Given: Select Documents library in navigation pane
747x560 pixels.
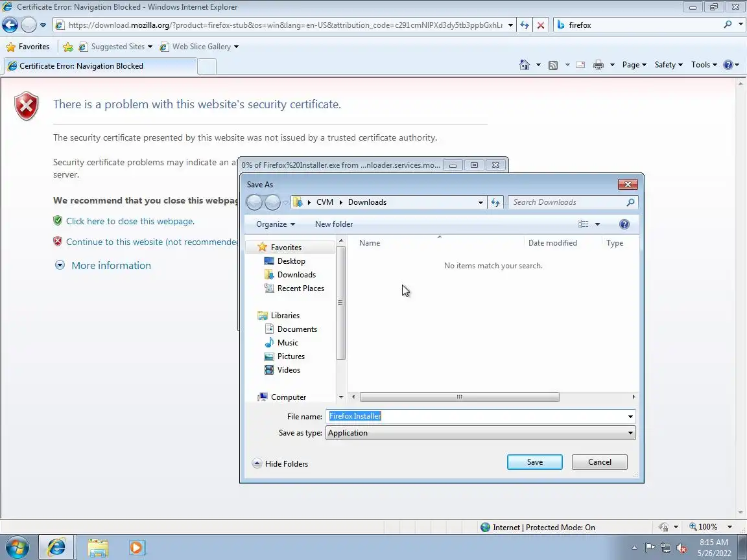Looking at the screenshot, I should pos(297,329).
